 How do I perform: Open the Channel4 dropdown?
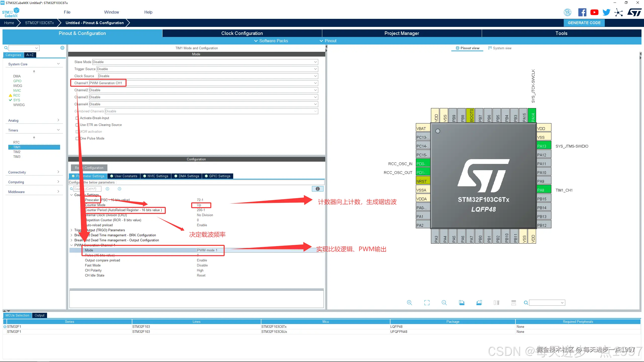coord(204,104)
